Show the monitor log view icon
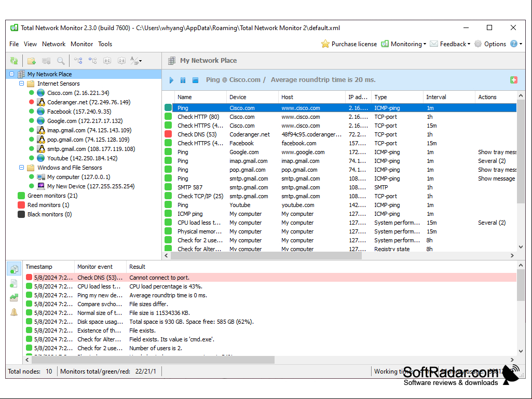This screenshot has width=532, height=399. click(14, 269)
